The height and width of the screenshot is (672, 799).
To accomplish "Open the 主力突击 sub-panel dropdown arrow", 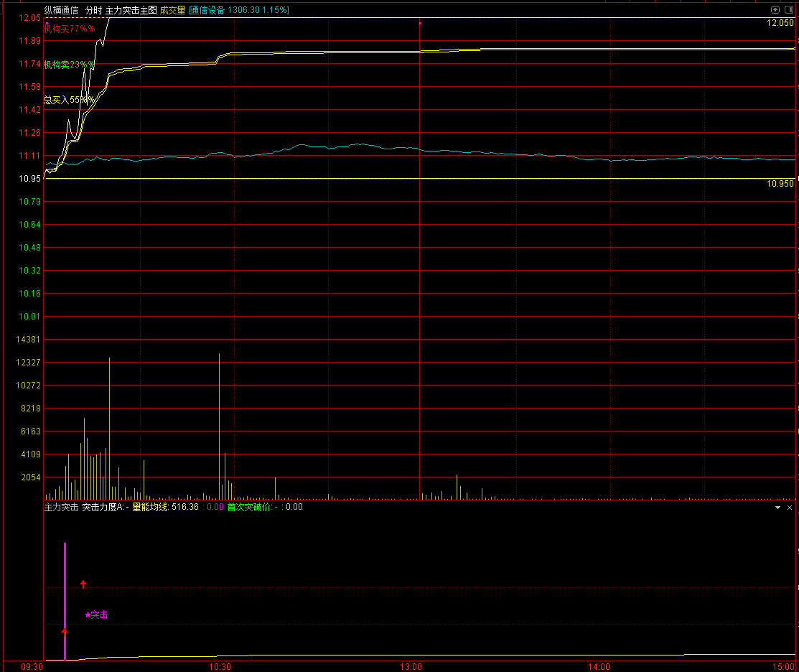I will tap(777, 508).
